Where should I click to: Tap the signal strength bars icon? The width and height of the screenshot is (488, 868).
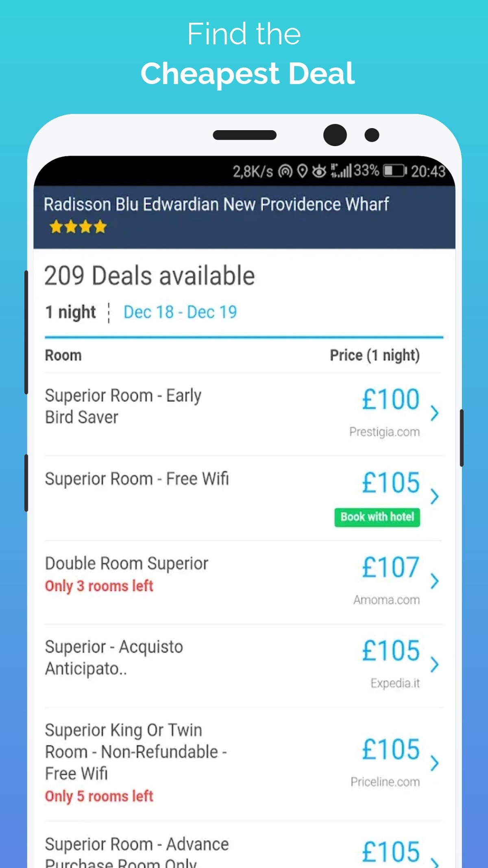341,171
